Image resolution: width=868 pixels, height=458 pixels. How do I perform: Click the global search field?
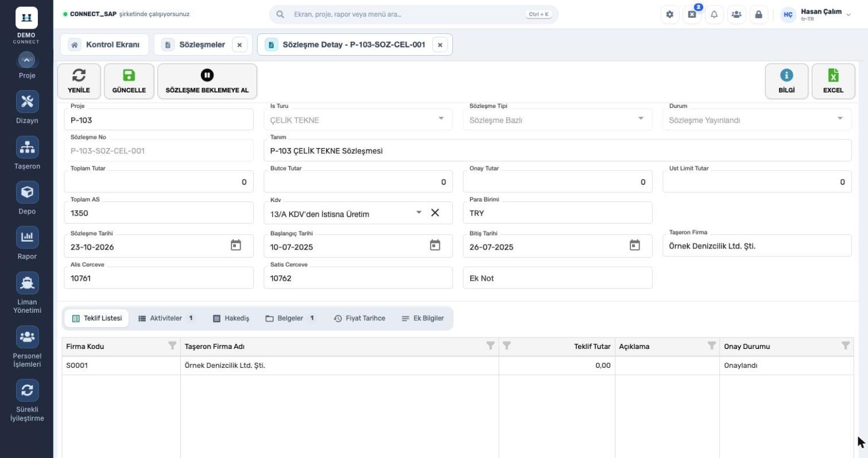[x=413, y=14]
